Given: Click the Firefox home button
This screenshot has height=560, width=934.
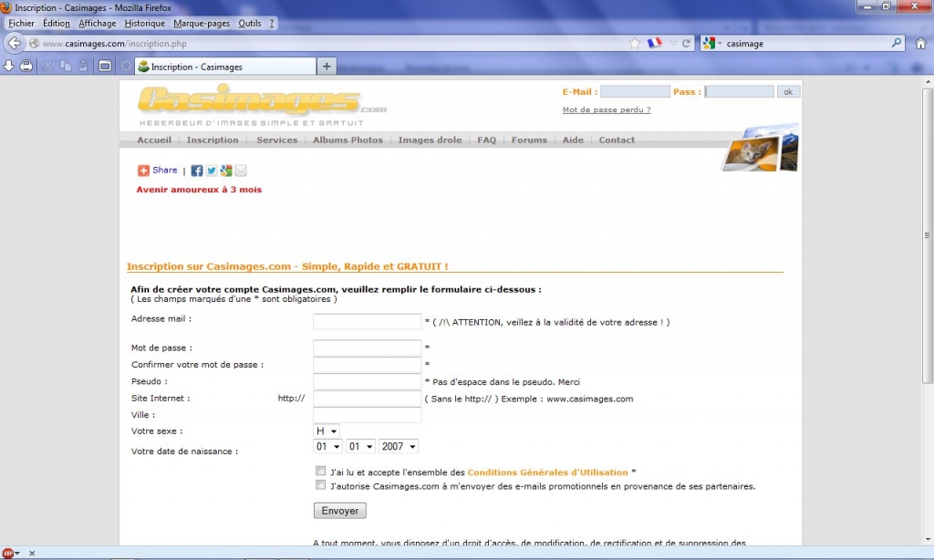Looking at the screenshot, I should pos(920,44).
